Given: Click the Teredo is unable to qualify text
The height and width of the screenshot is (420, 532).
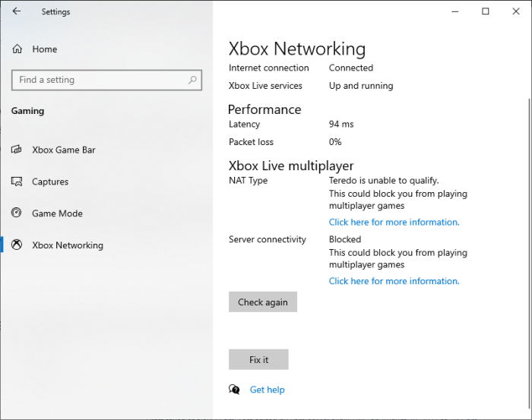Looking at the screenshot, I should tap(384, 180).
